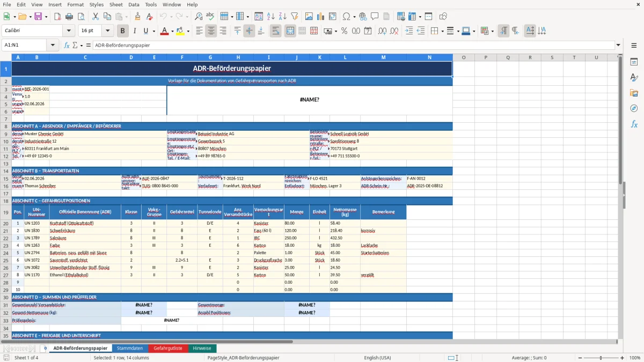
Task: Switch to the Stammdaten sheet tab
Action: tap(130, 348)
